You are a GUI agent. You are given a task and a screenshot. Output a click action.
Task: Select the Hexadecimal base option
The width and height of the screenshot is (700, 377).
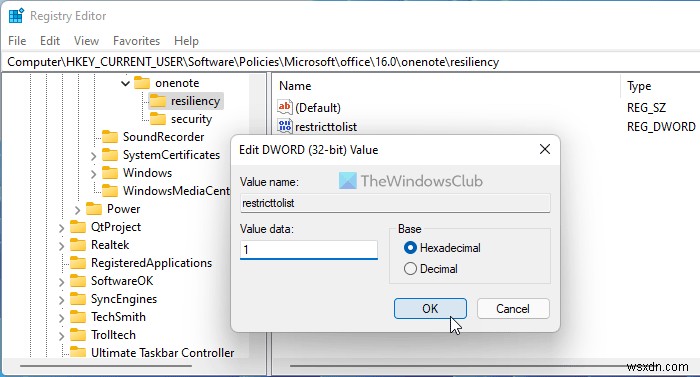442,248
